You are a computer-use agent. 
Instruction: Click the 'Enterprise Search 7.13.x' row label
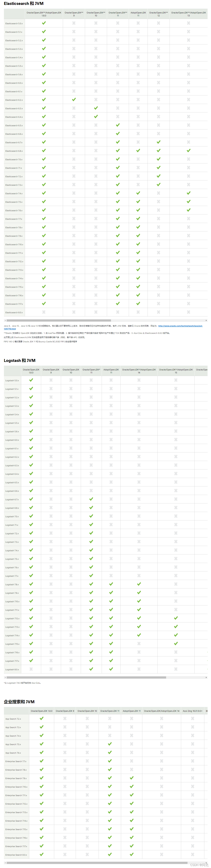tap(16, 812)
